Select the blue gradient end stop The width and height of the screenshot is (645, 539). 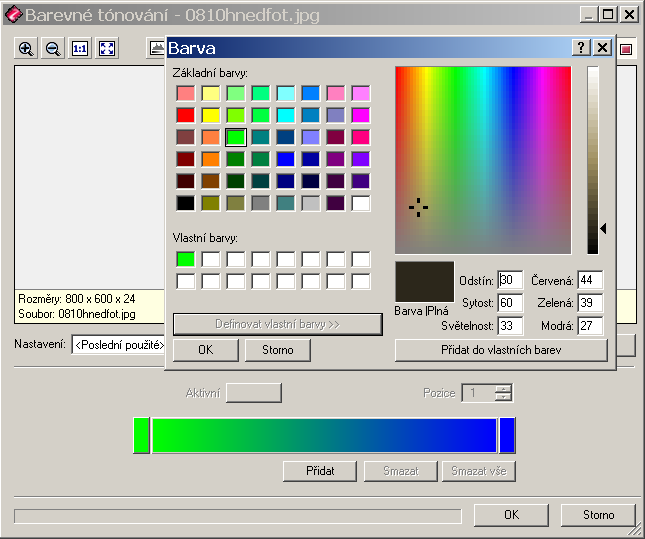[507, 436]
